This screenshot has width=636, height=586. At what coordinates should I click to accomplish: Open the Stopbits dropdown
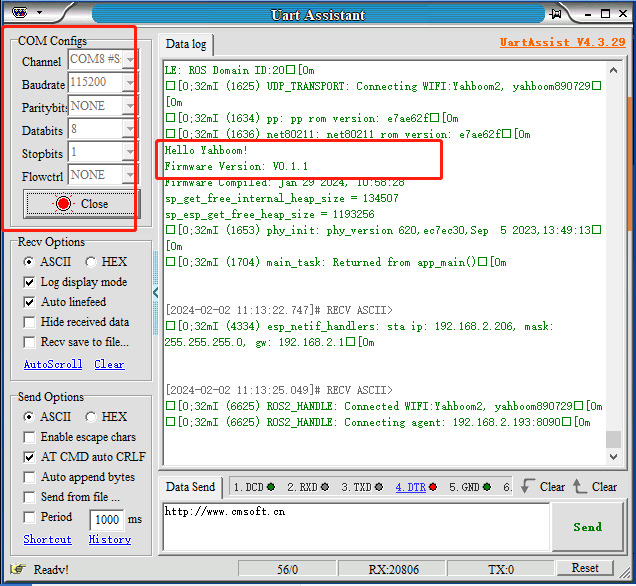[x=130, y=152]
